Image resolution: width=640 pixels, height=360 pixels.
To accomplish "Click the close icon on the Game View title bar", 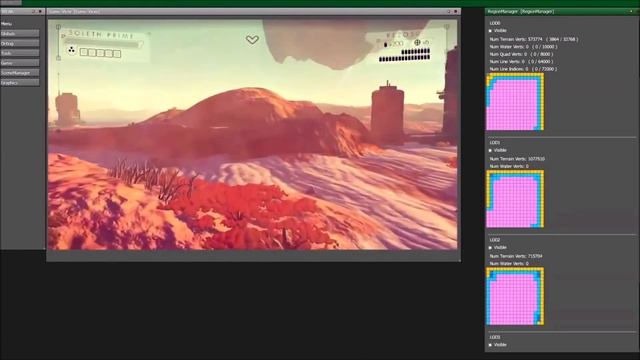I will pos(456,12).
